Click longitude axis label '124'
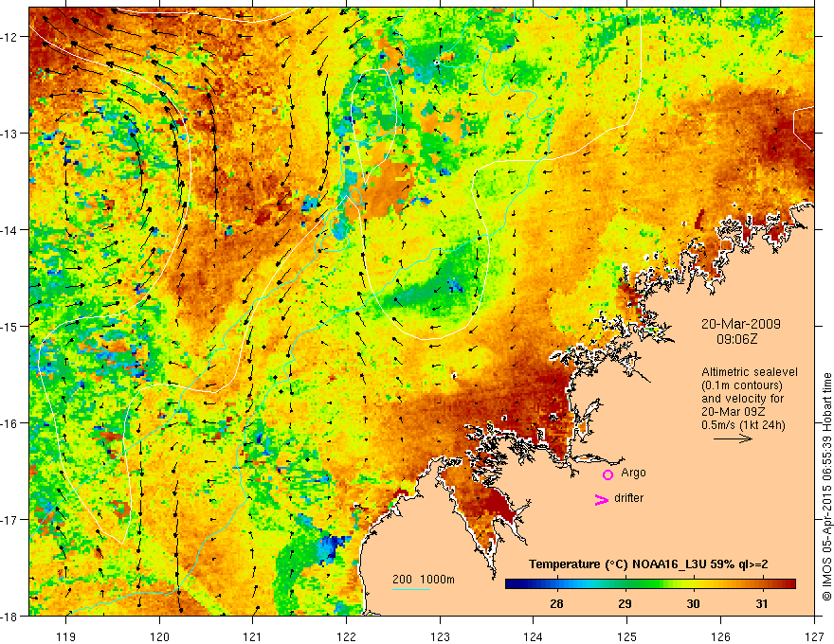Viewport: 834px width, 644px height. point(534,636)
